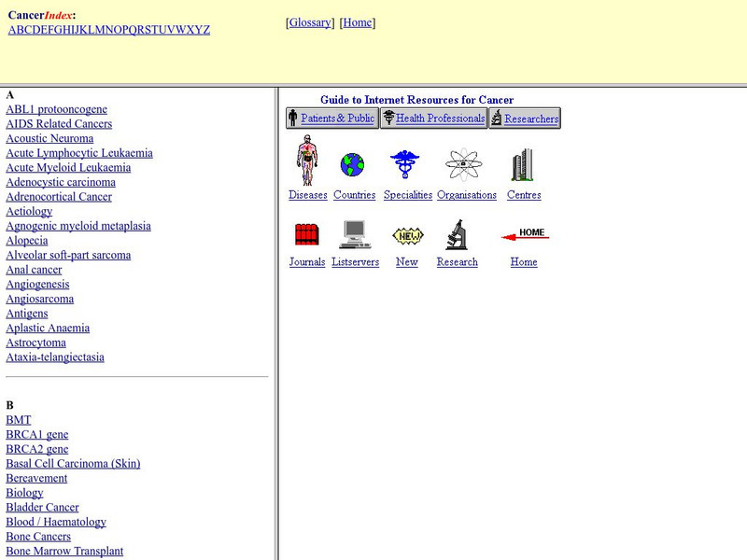
Task: Open Alveolar soft-part sarcoma entry
Action: coord(68,255)
